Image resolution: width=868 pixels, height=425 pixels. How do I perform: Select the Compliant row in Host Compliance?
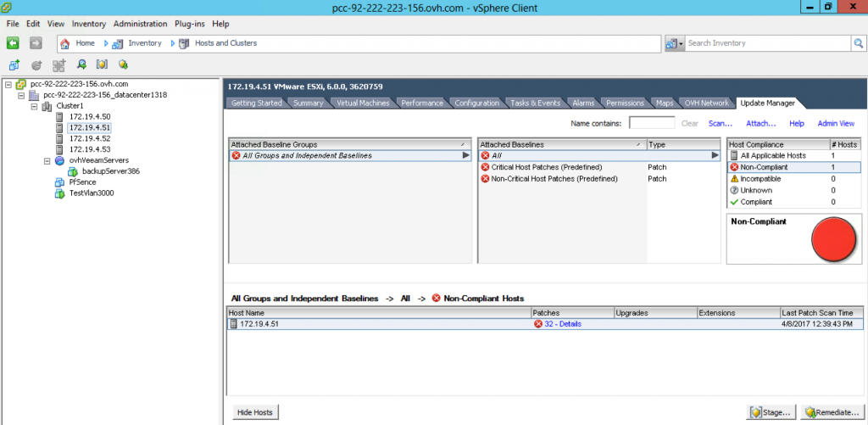pyautogui.click(x=793, y=202)
